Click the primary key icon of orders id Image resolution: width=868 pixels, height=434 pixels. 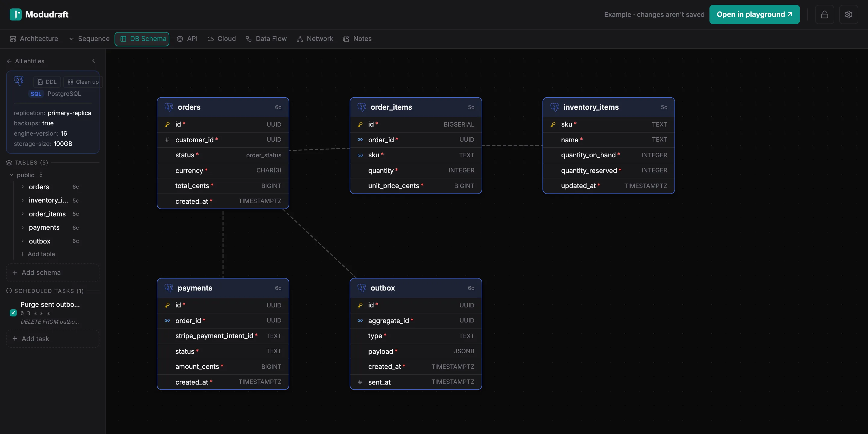[167, 124]
